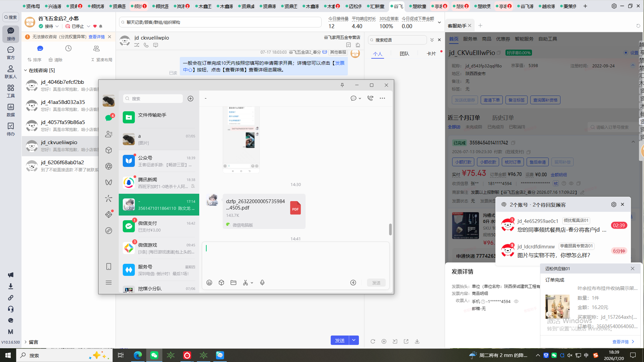
Task: Click the megaphone announcement icon in left sidebar
Action: point(11,275)
